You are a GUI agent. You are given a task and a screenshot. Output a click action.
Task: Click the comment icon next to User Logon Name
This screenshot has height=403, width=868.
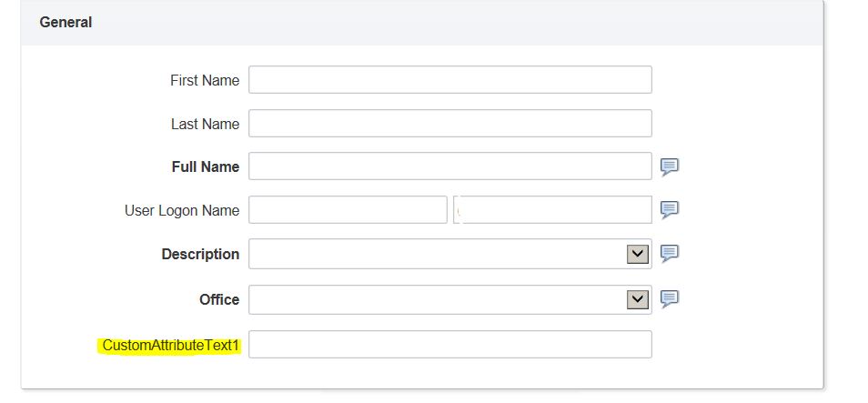click(x=670, y=210)
